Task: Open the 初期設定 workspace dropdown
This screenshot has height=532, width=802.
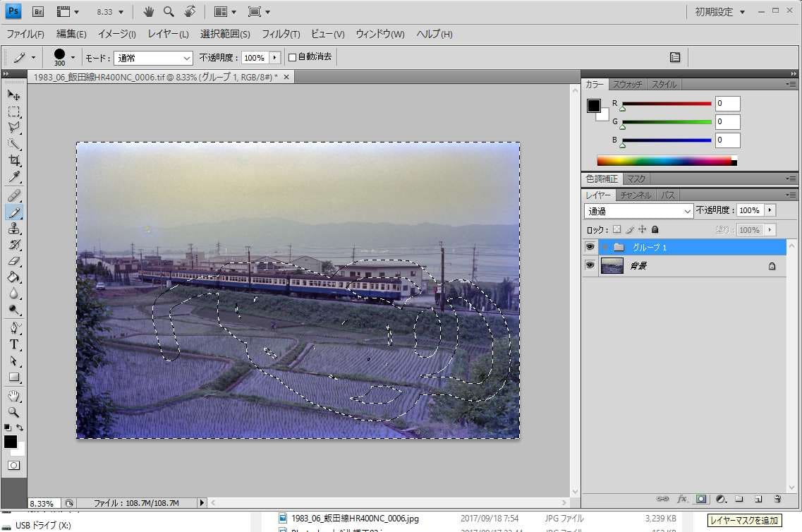Action: tap(720, 12)
